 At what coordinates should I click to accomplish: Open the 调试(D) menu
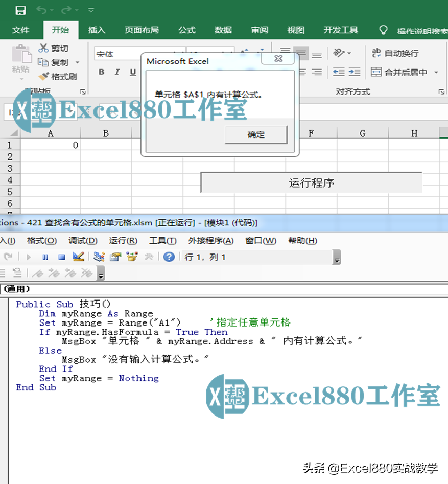coord(83,240)
